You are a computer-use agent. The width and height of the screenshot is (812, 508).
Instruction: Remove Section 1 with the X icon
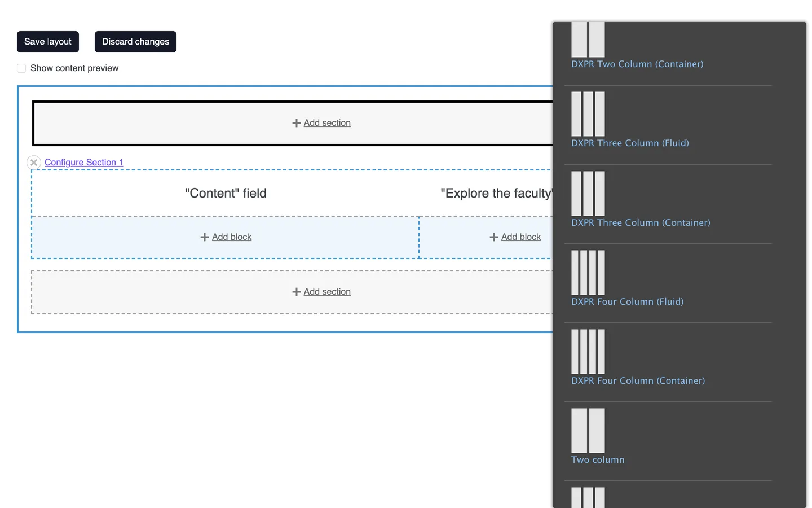pos(34,163)
